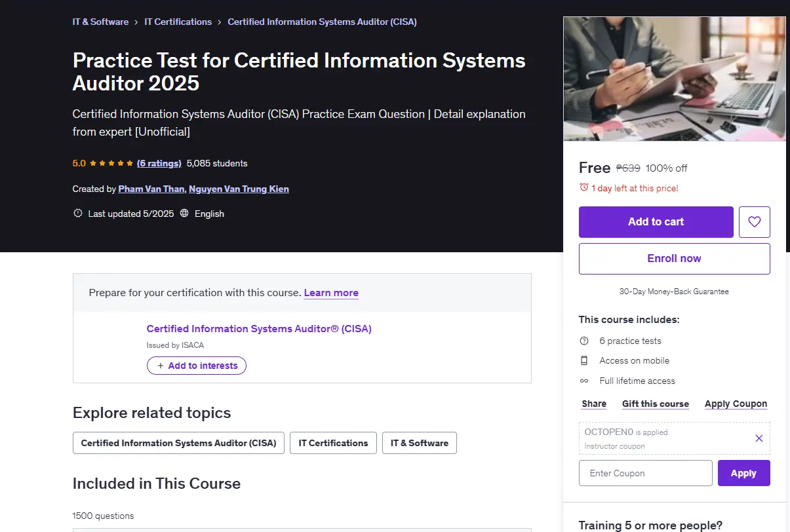Open instructor Pham Van Than profile

pyautogui.click(x=151, y=189)
